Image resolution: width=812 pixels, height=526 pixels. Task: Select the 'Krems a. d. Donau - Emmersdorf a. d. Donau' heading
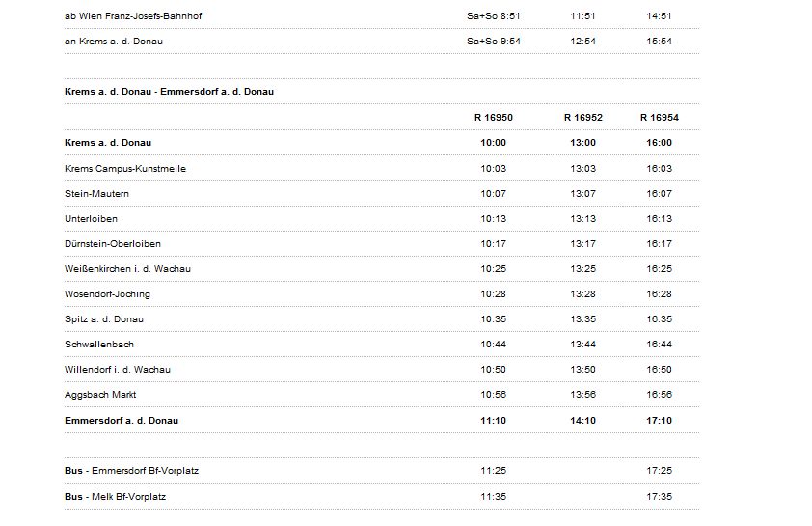click(x=169, y=92)
